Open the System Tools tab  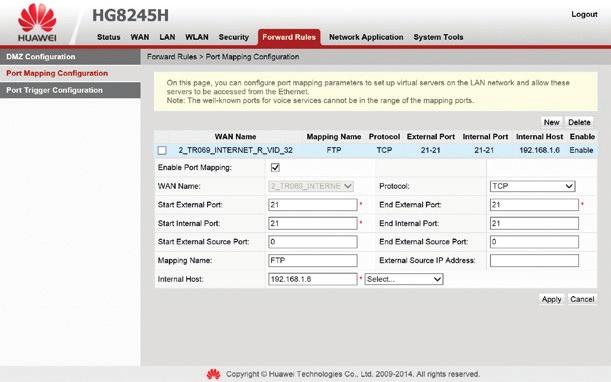point(438,37)
